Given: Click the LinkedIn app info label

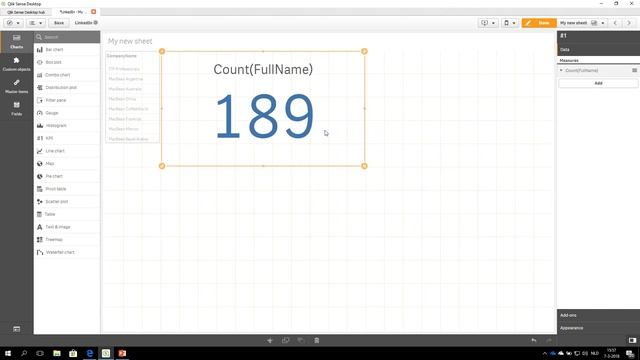Looking at the screenshot, I should pyautogui.click(x=86, y=23).
